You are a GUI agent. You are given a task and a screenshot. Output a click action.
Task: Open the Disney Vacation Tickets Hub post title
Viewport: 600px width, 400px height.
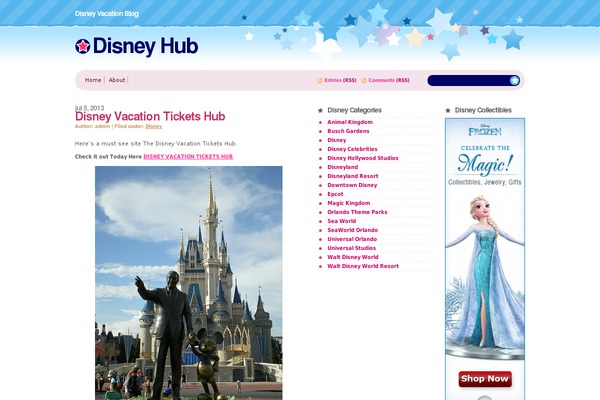coord(150,116)
